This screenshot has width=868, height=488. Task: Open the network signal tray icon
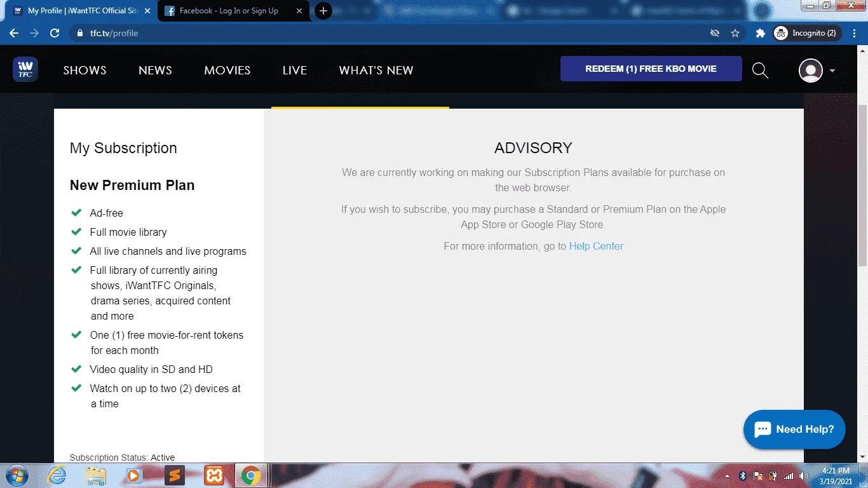click(x=789, y=476)
